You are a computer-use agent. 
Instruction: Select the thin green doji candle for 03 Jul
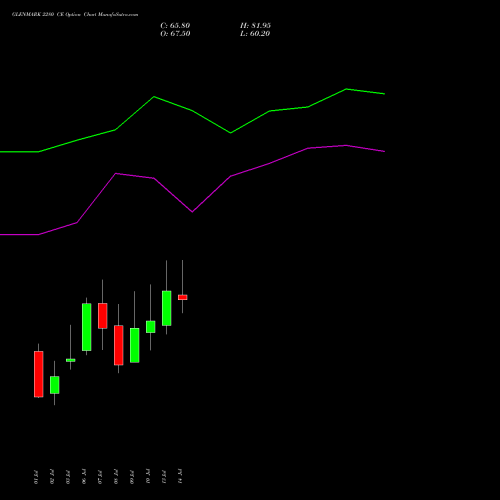pyautogui.click(x=71, y=360)
